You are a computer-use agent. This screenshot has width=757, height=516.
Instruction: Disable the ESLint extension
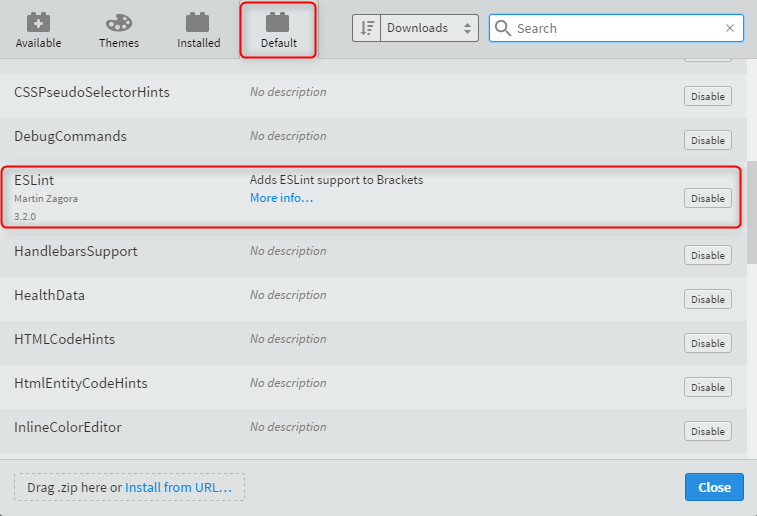point(707,198)
